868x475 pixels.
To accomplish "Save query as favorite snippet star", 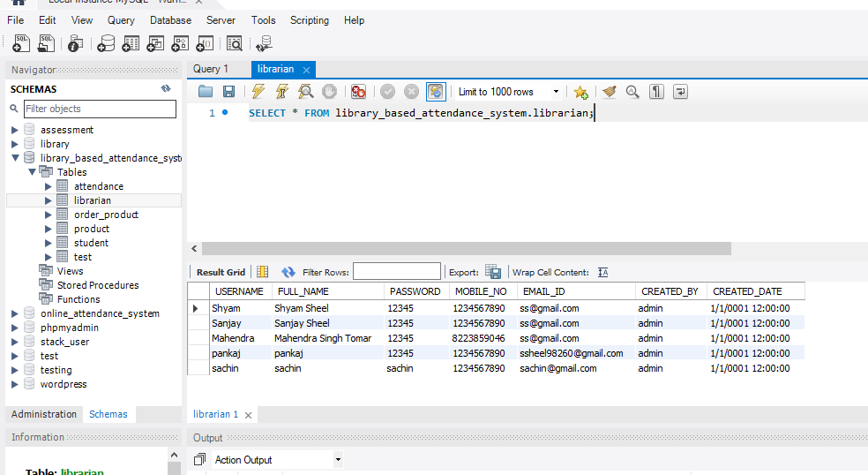I will tap(580, 92).
